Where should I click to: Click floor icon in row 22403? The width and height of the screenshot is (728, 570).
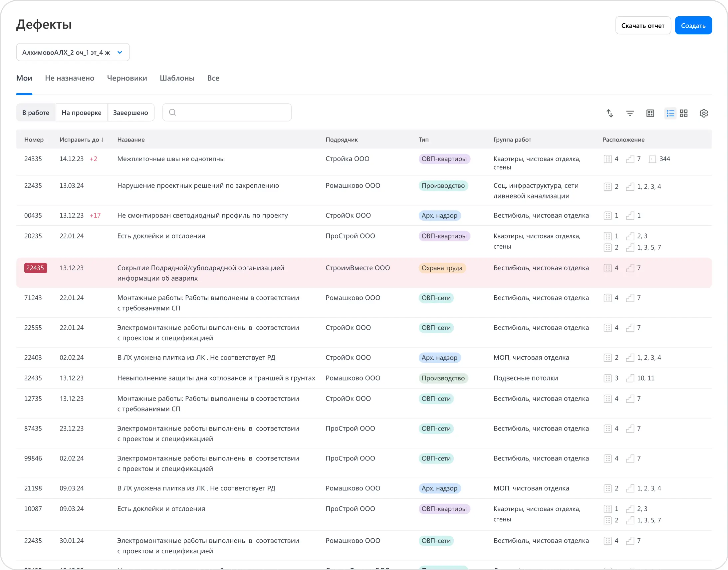pos(630,358)
